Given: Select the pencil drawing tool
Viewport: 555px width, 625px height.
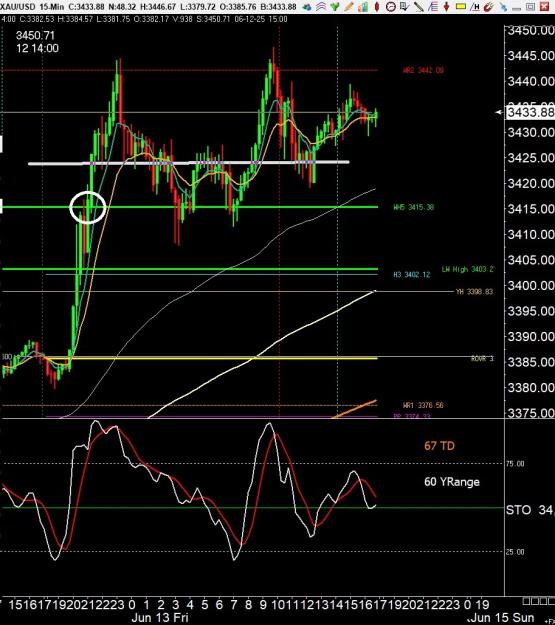Looking at the screenshot, I should point(349,7).
